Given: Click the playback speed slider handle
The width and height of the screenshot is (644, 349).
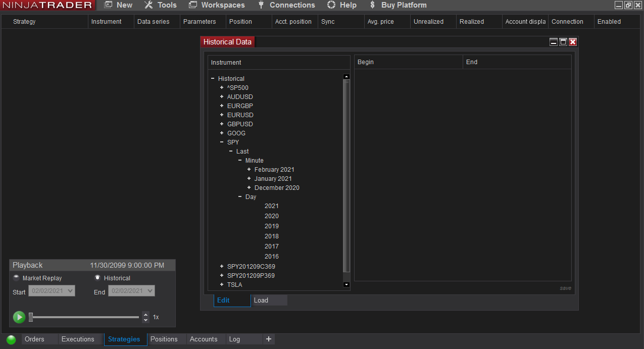Looking at the screenshot, I should coord(31,317).
